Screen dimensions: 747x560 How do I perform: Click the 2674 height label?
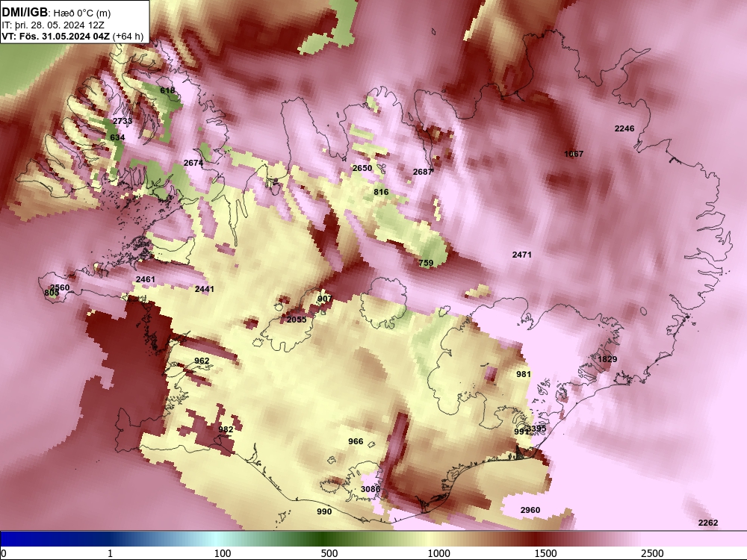(193, 163)
